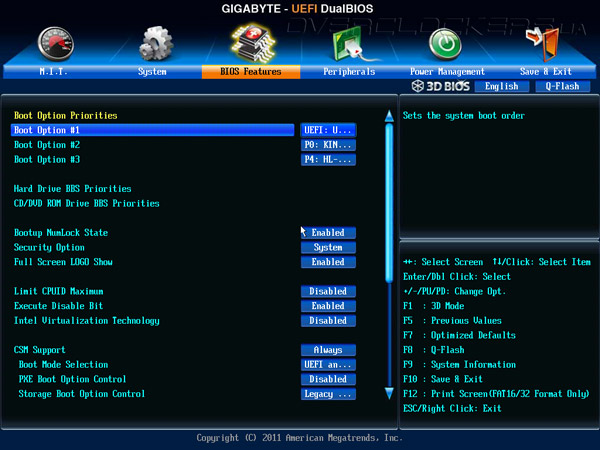This screenshot has height=450, width=600.
Task: Select the Boot Option #1 row
Action: tap(153, 130)
